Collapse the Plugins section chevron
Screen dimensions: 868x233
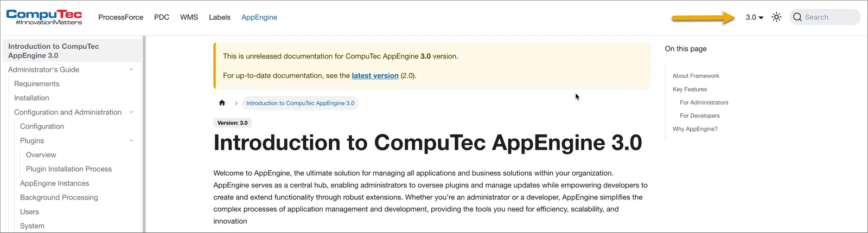coord(131,140)
